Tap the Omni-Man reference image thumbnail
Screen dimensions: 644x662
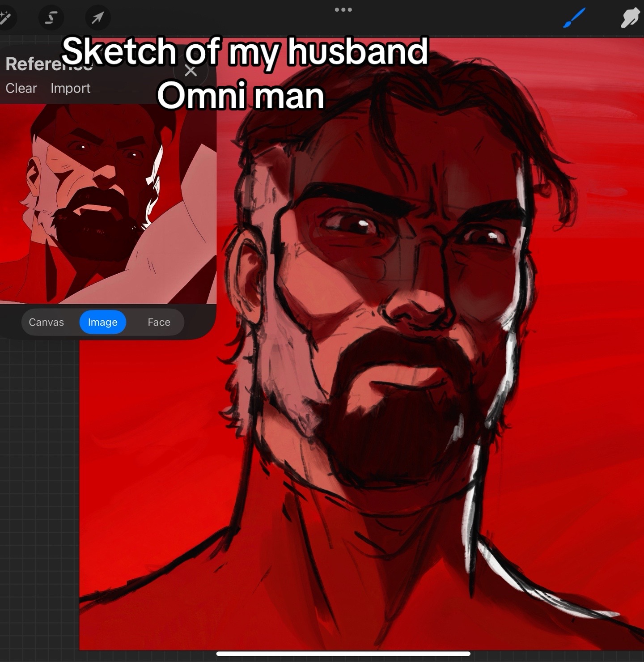[108, 204]
